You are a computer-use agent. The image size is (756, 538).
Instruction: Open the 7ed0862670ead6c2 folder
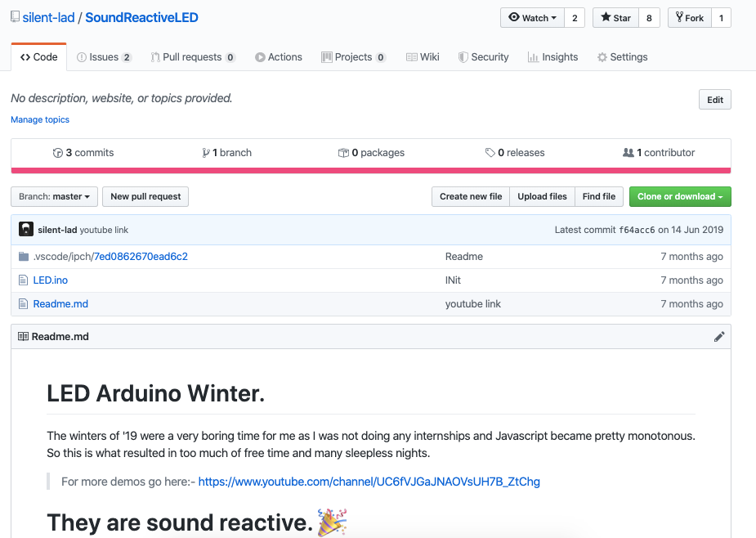click(141, 256)
